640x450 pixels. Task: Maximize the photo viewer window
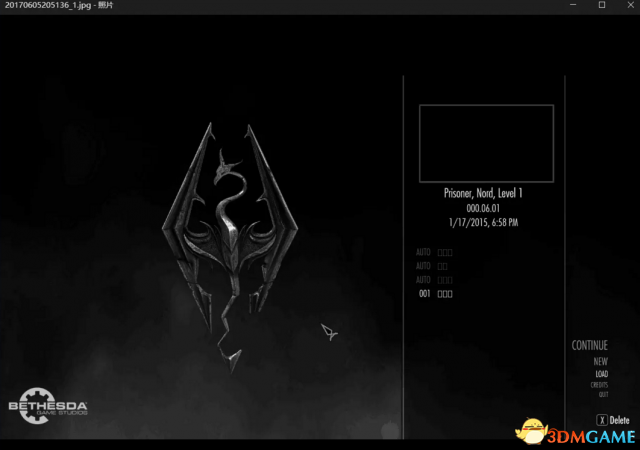tap(602, 5)
